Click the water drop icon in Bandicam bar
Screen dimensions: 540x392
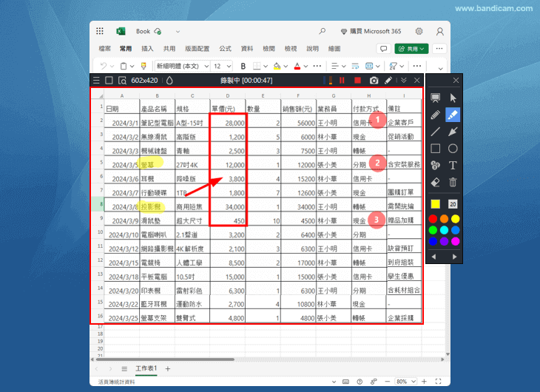click(x=169, y=81)
